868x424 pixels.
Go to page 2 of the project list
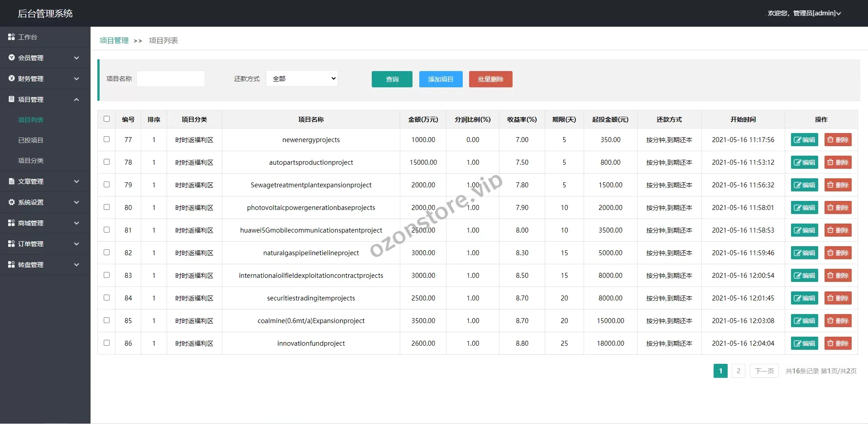pos(738,371)
